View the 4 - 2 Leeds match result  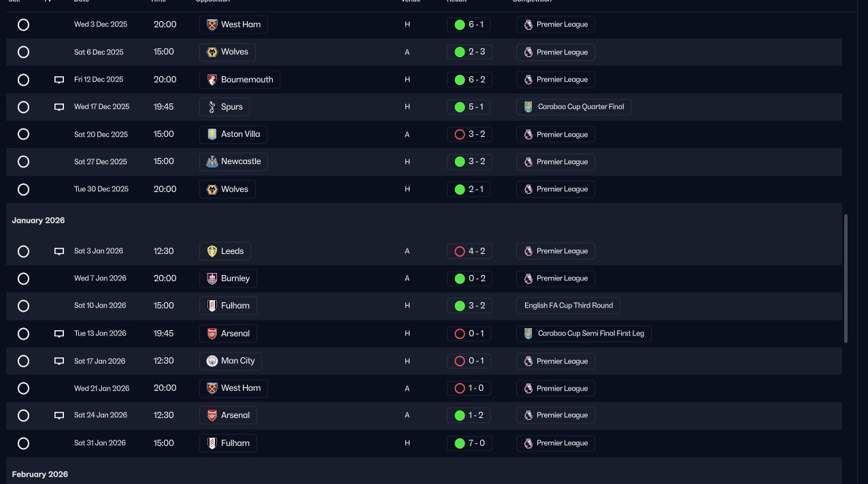pos(469,251)
